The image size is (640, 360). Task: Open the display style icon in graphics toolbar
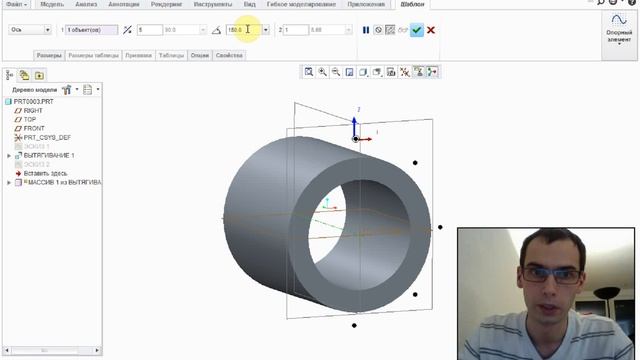[x=363, y=72]
